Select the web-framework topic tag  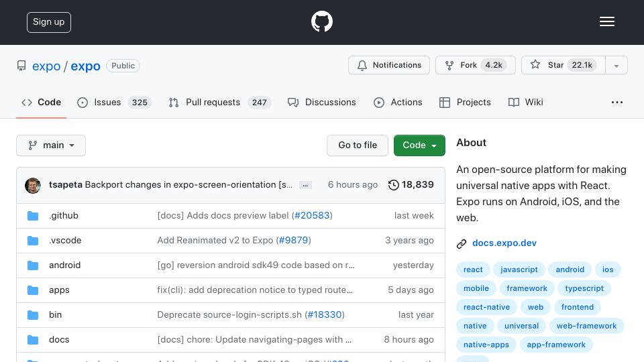click(586, 326)
